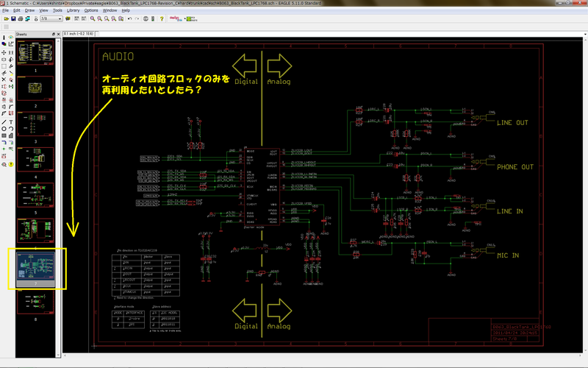Open the sheet selector dropdown showing 7/8
This screenshot has height=368, width=588.
coord(51,19)
